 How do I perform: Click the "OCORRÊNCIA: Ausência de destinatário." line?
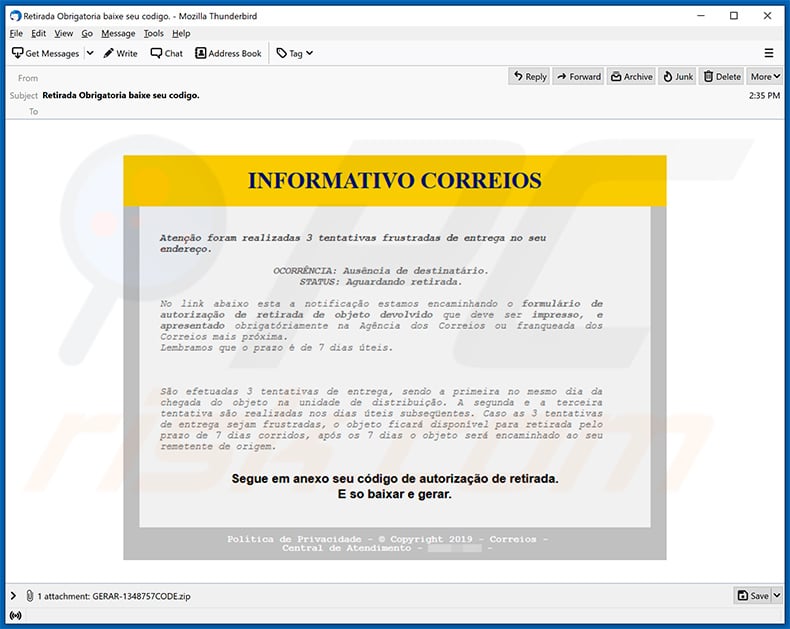point(381,271)
